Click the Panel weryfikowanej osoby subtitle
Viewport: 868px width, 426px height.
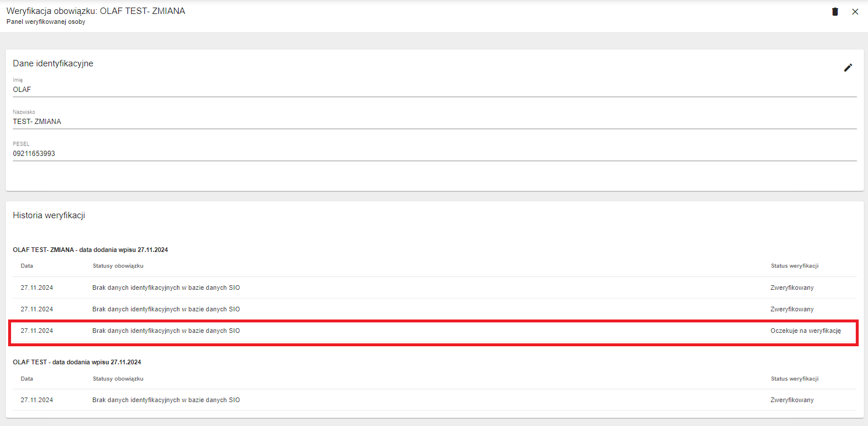coord(45,22)
